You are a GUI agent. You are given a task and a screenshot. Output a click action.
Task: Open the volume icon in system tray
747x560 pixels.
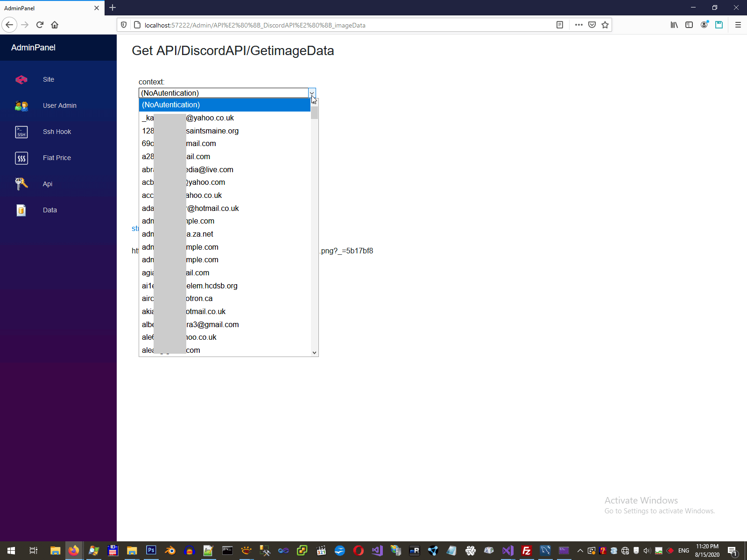coord(647,551)
